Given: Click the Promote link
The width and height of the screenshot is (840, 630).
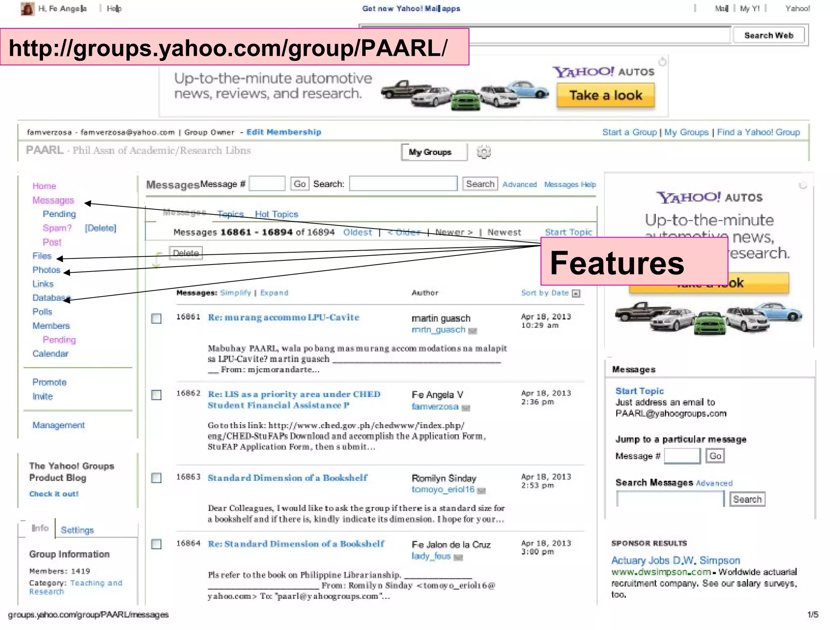Looking at the screenshot, I should [49, 382].
